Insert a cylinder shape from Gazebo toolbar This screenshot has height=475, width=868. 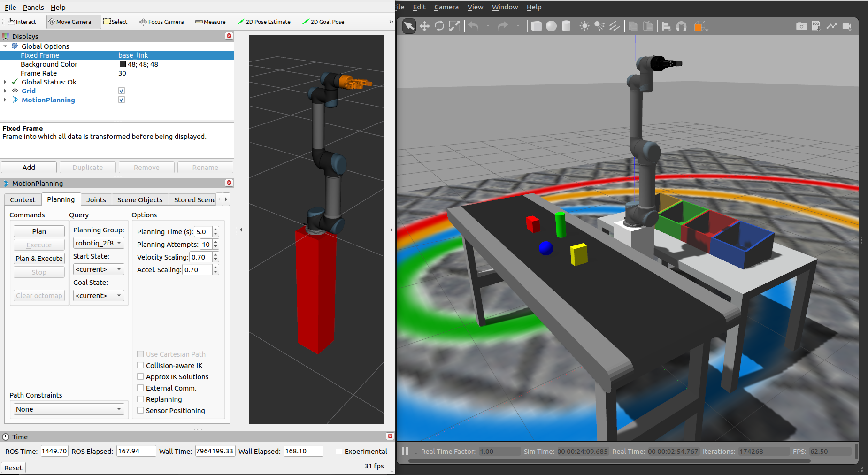pyautogui.click(x=566, y=26)
